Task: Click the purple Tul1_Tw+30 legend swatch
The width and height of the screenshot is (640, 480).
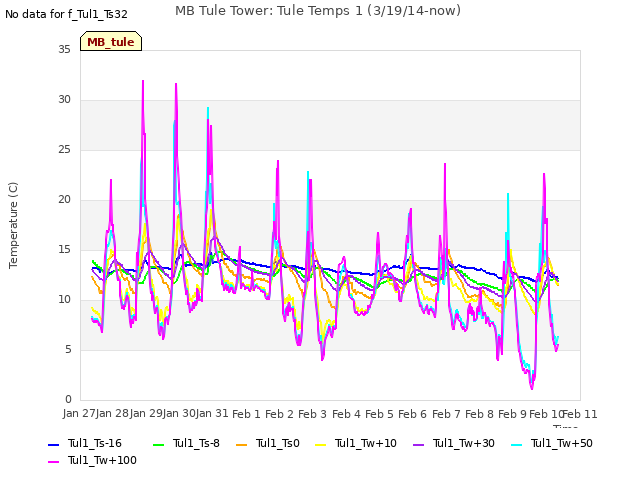Action: point(419,444)
